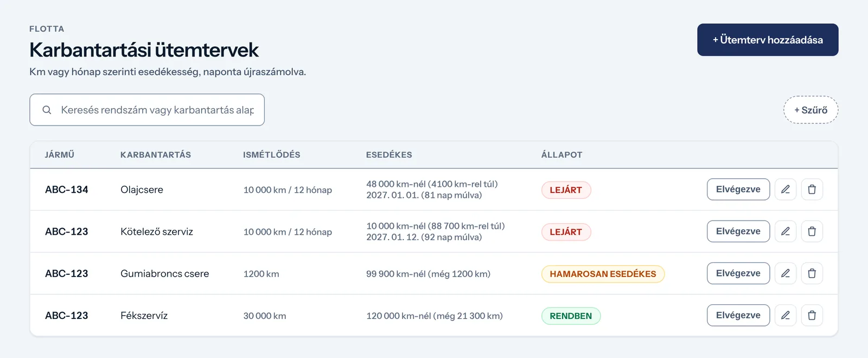The height and width of the screenshot is (358, 868).
Task: Click the JÁRMŰ column header
Action: (x=60, y=155)
